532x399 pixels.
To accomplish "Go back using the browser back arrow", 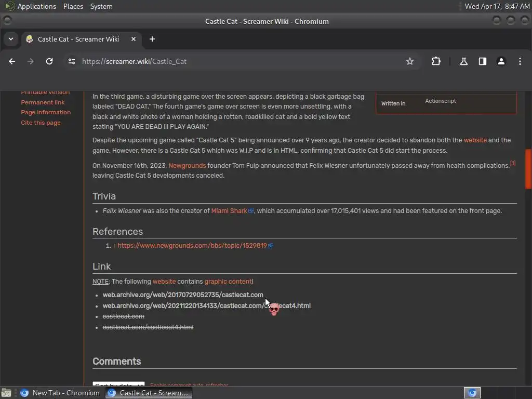I will click(x=12, y=61).
